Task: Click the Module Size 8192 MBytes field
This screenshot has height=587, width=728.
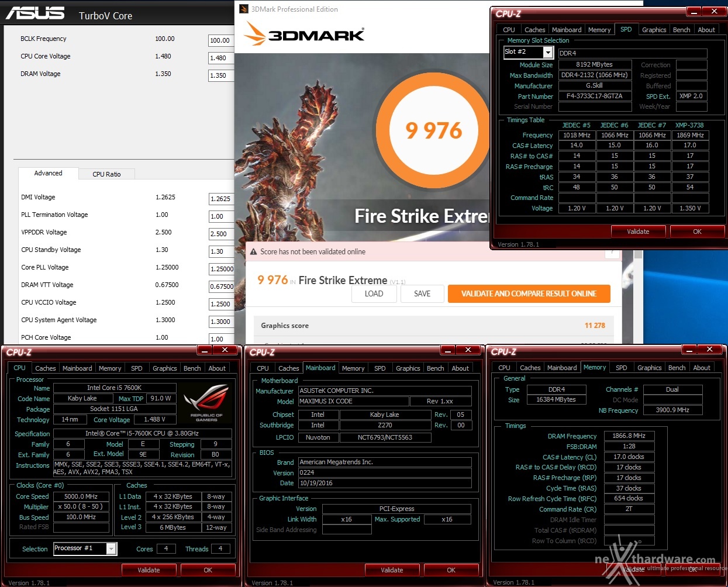Action: (x=595, y=65)
